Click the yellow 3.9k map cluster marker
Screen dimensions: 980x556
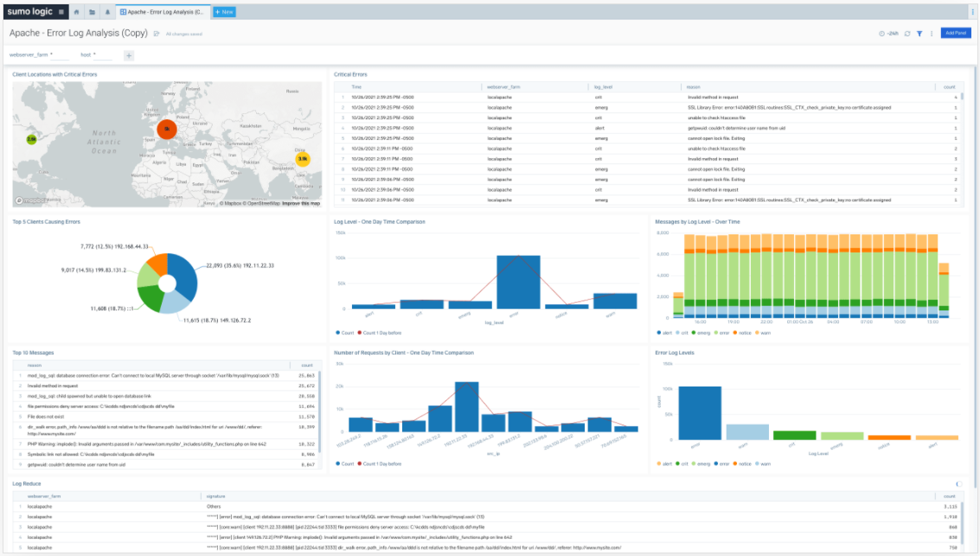point(303,159)
